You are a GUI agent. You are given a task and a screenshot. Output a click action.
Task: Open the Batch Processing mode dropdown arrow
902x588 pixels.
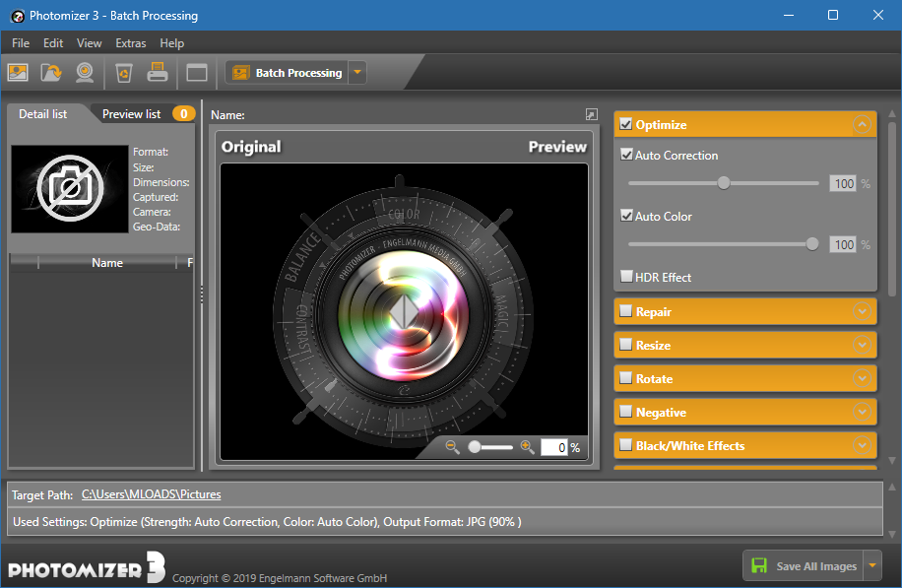(x=357, y=73)
